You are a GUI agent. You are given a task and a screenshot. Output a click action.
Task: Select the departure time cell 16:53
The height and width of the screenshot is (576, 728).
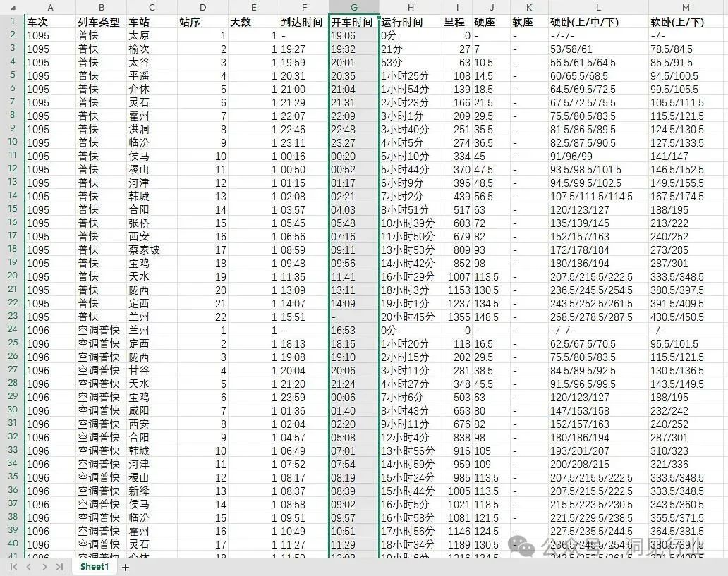[354, 331]
